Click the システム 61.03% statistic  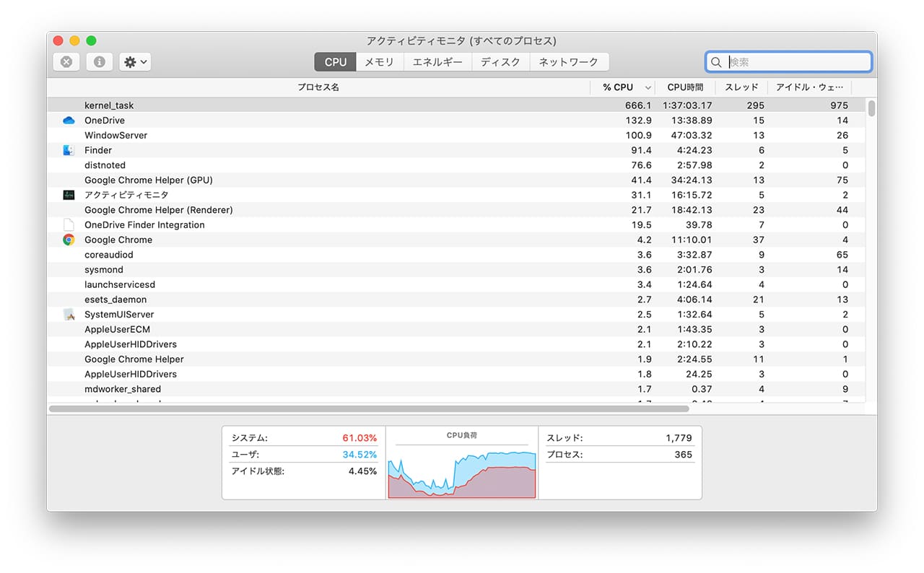pos(304,438)
